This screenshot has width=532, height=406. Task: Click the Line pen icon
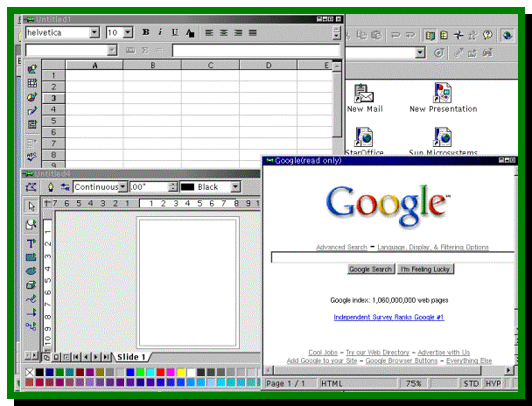click(51, 187)
